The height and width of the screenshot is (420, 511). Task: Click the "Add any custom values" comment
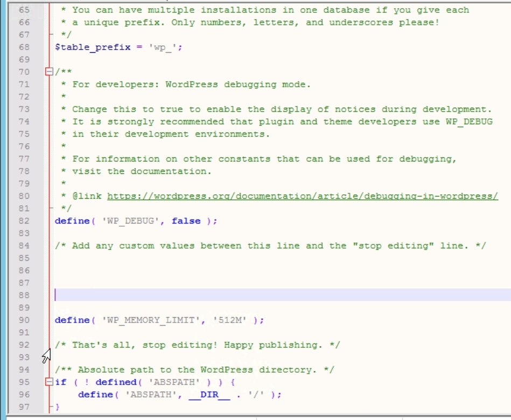click(270, 246)
